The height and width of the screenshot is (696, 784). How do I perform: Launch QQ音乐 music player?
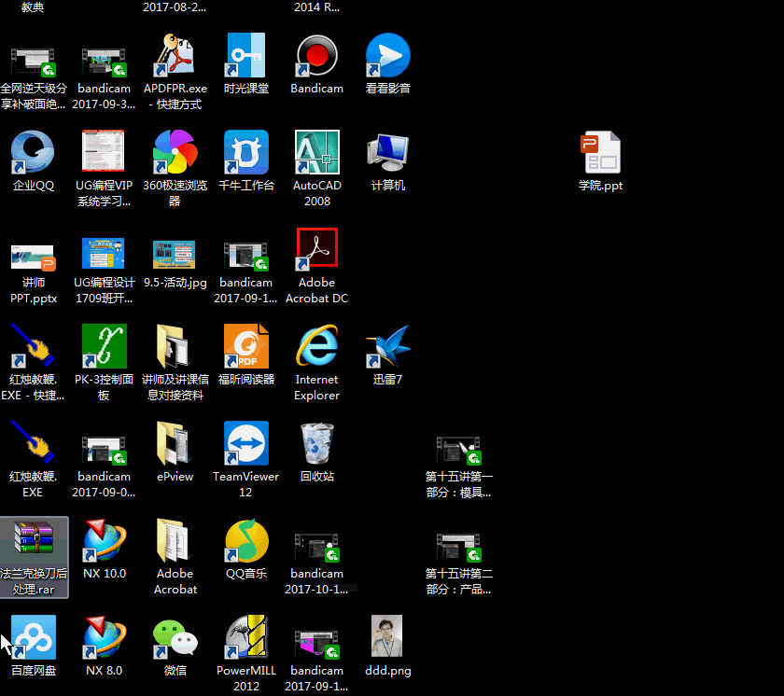tap(246, 549)
